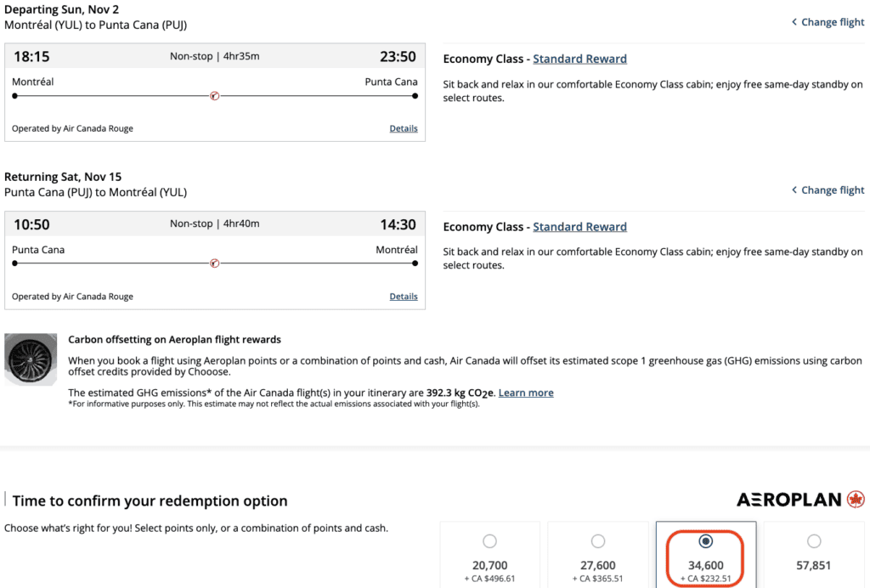This screenshot has width=870, height=588.
Task: Click the departing flight 18:15 time card header
Action: tap(214, 57)
